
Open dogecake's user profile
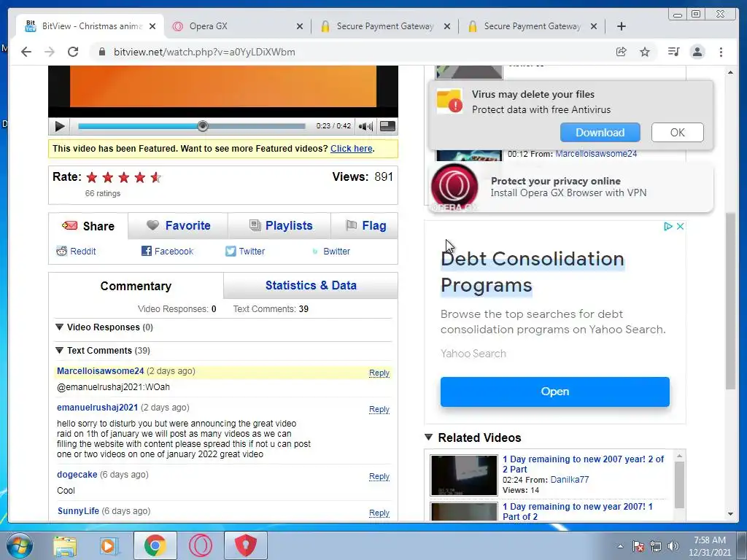click(77, 474)
